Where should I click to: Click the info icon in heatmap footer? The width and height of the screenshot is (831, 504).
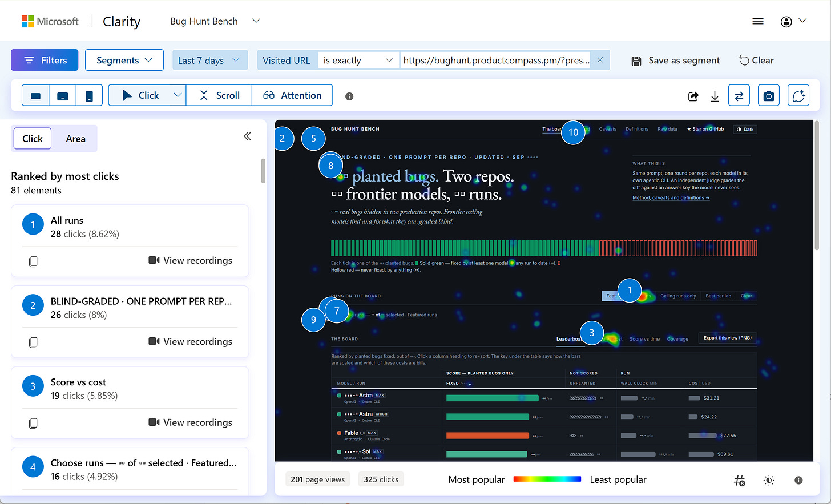pyautogui.click(x=798, y=481)
